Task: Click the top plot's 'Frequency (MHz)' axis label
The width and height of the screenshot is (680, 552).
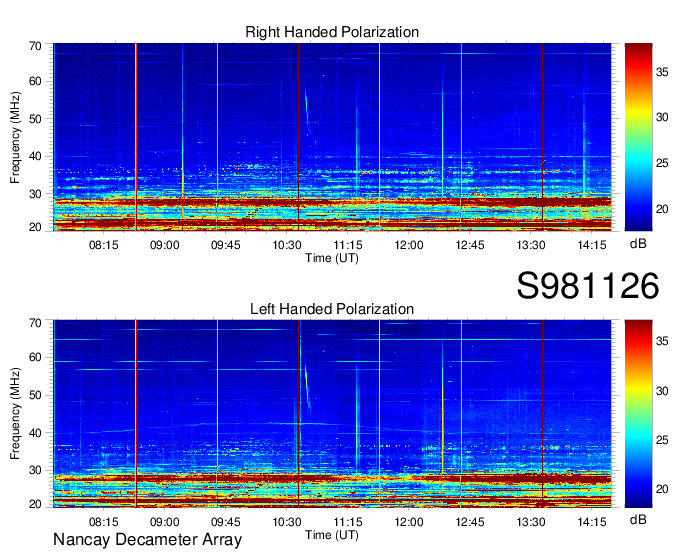Action: click(15, 137)
